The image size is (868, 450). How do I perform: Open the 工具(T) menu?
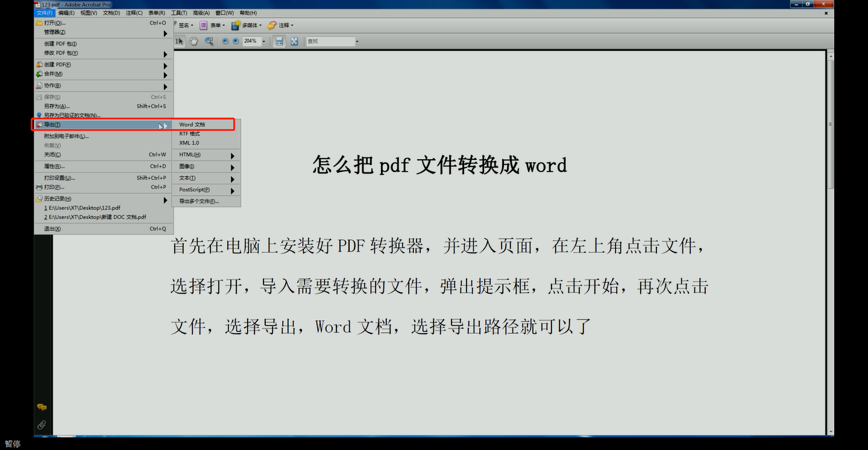(179, 13)
